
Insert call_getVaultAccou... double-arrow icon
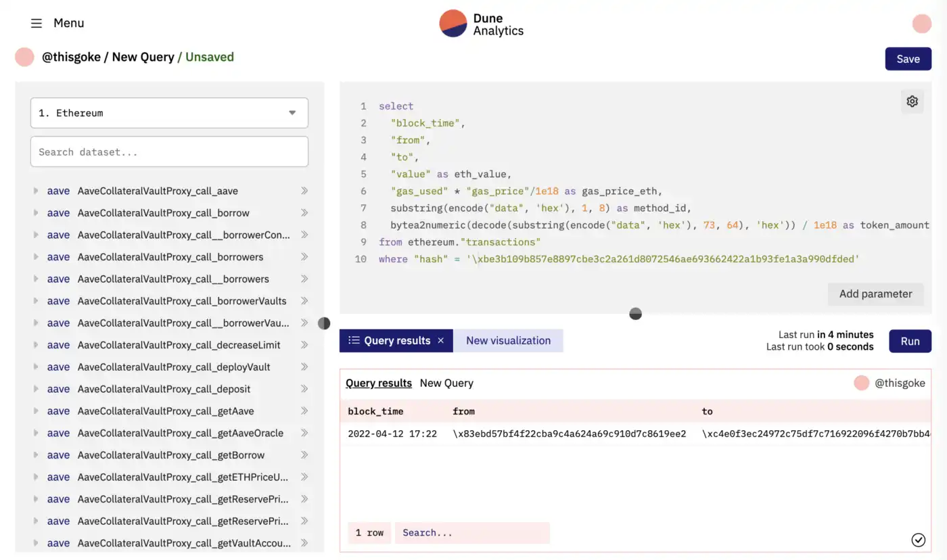click(304, 543)
